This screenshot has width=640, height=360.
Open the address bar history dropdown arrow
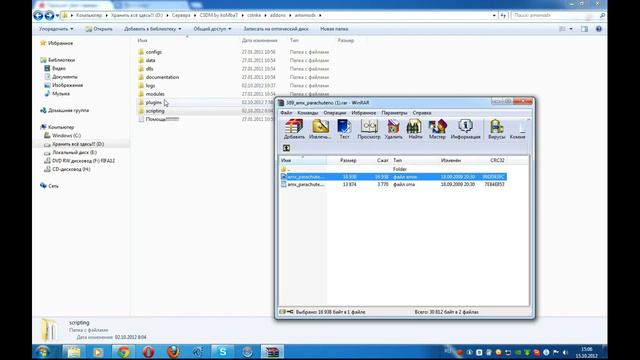point(494,16)
